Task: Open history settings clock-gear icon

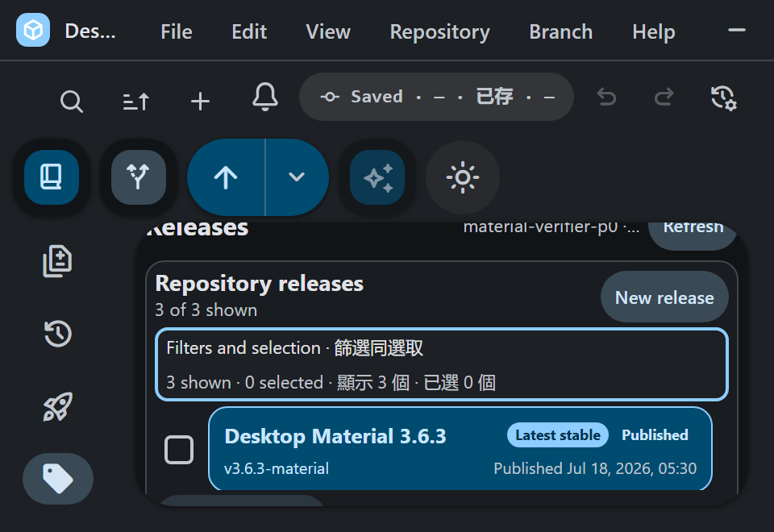Action: [x=724, y=98]
